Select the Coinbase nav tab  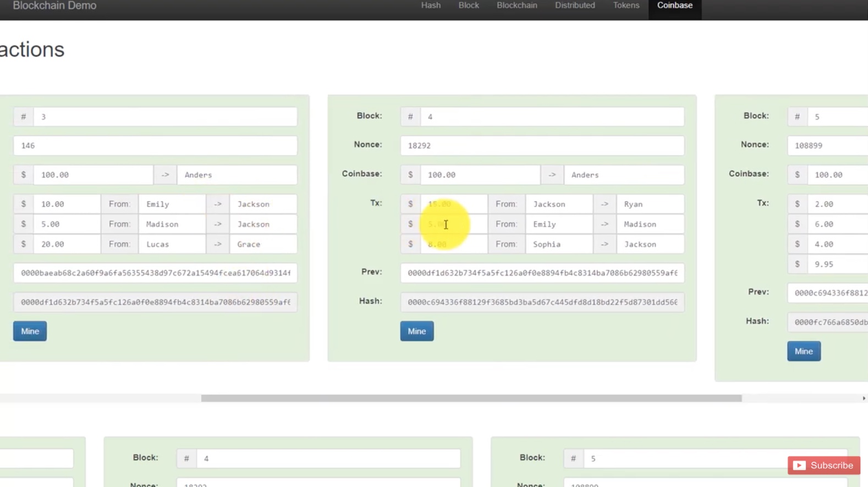[x=674, y=5]
